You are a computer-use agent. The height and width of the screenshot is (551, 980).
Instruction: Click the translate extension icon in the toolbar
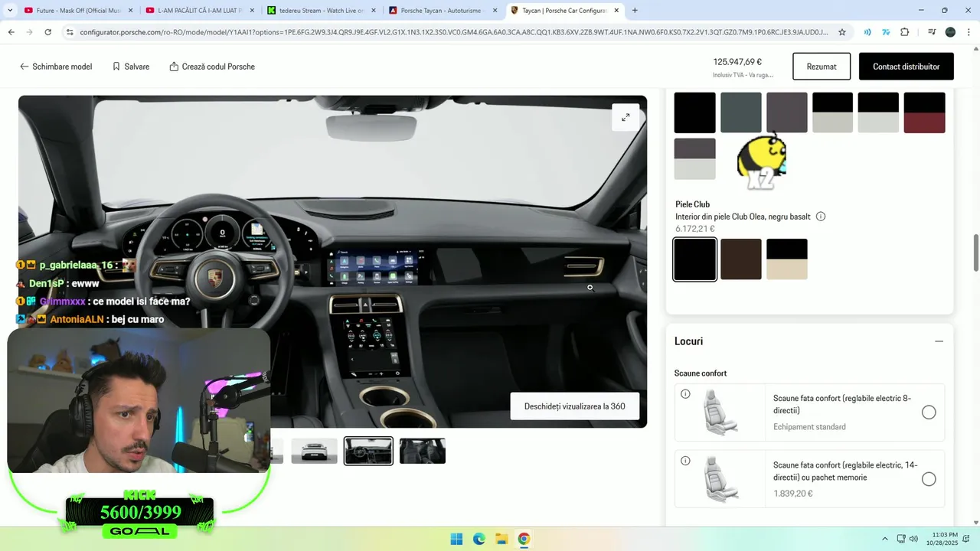[886, 32]
